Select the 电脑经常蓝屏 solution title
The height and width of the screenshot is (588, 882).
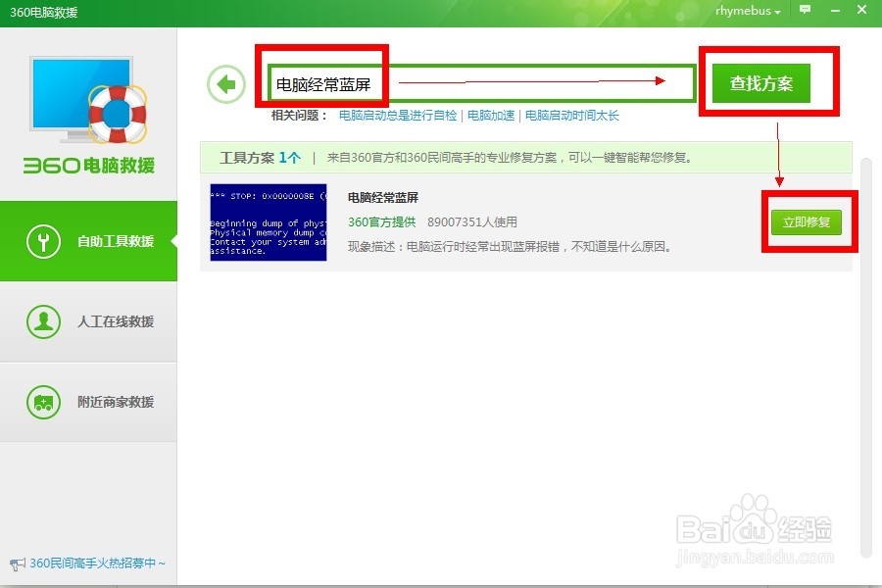click(x=382, y=197)
